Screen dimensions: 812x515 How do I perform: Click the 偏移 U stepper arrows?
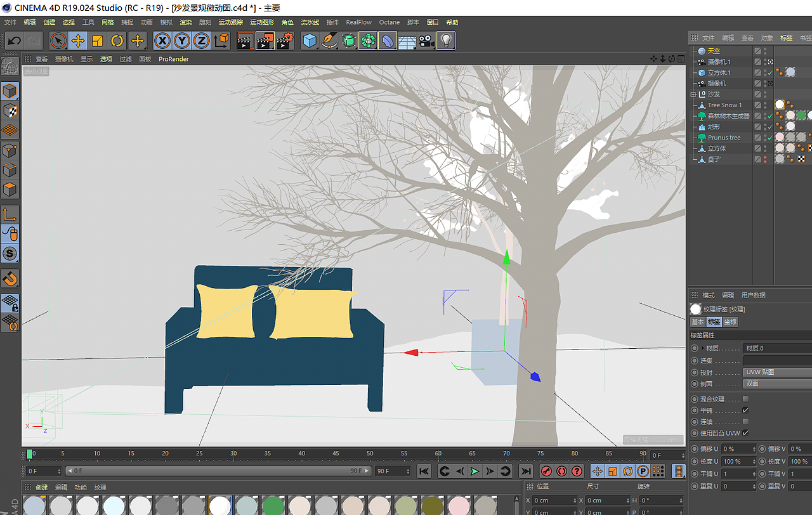tap(753, 449)
